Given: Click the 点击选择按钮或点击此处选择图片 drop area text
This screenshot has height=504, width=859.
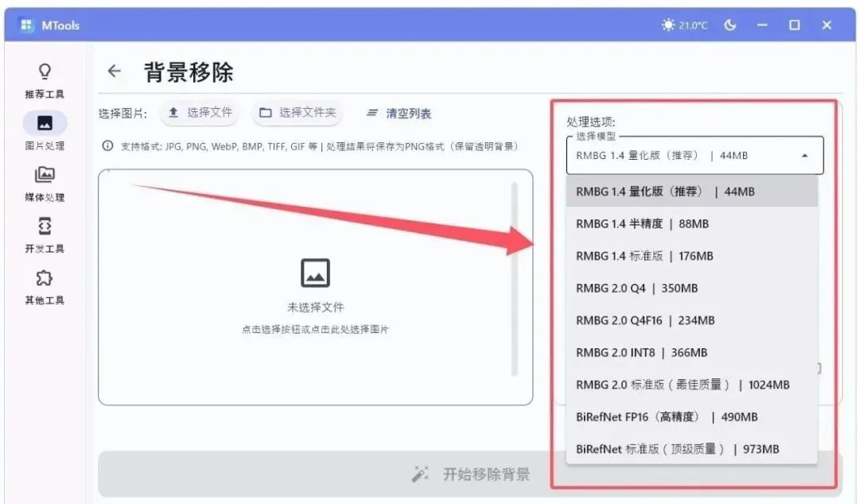Looking at the screenshot, I should [316, 329].
